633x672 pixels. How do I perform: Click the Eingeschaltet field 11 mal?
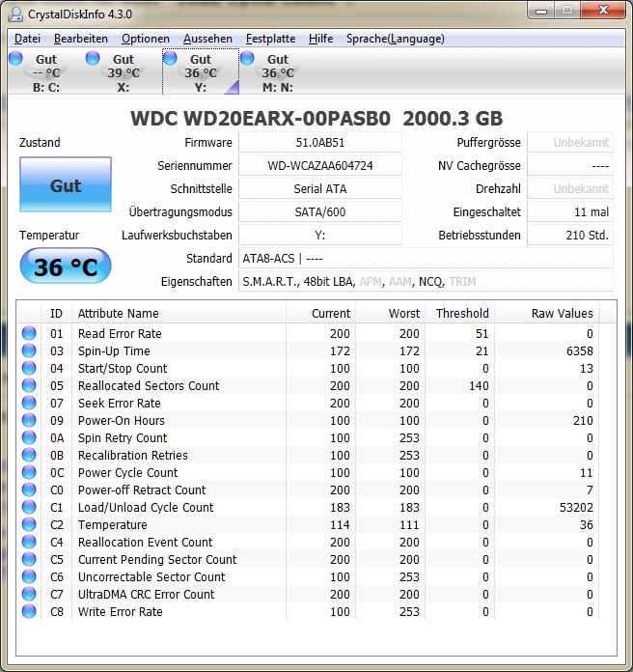pos(570,211)
